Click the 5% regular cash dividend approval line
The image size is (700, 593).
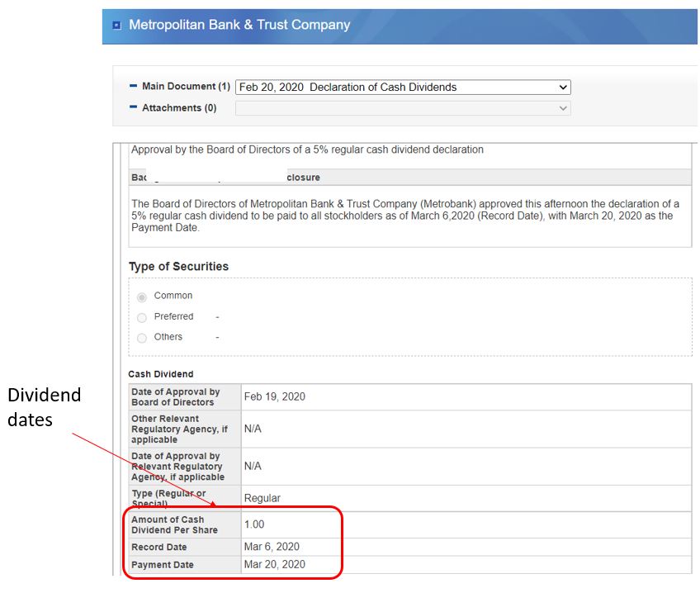307,149
